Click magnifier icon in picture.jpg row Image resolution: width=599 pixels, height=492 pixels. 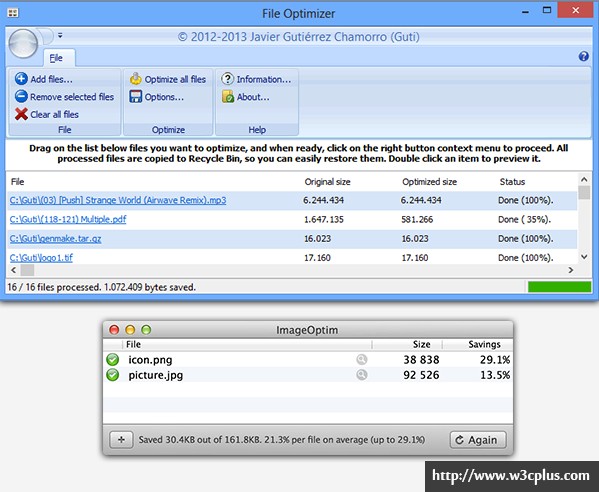(361, 375)
